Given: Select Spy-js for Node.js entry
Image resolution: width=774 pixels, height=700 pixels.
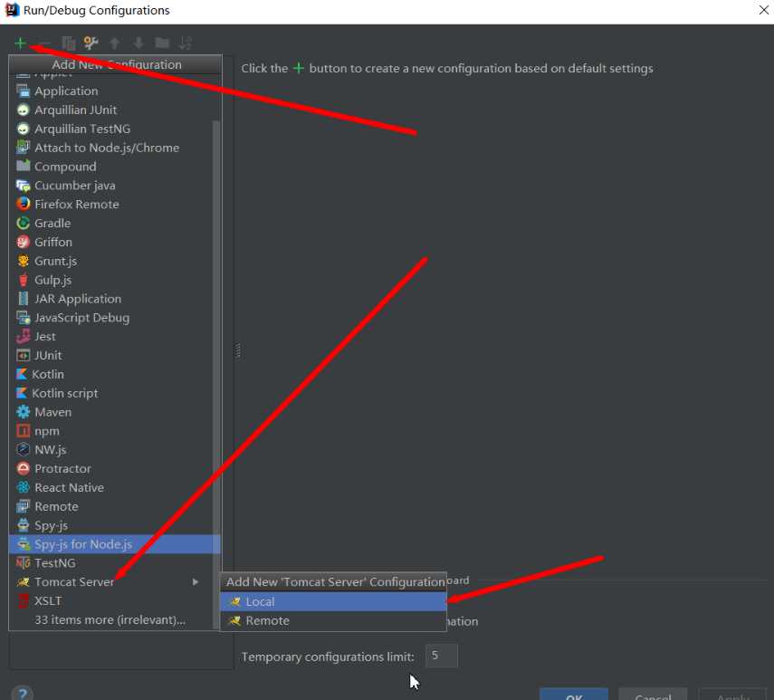Looking at the screenshot, I should click(x=115, y=544).
